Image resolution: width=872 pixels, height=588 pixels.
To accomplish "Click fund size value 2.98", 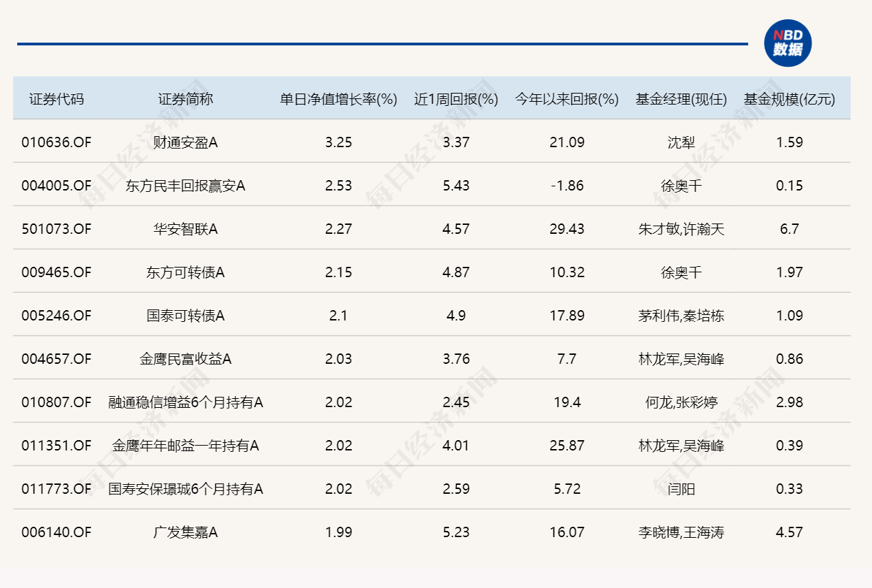I will click(x=789, y=402).
